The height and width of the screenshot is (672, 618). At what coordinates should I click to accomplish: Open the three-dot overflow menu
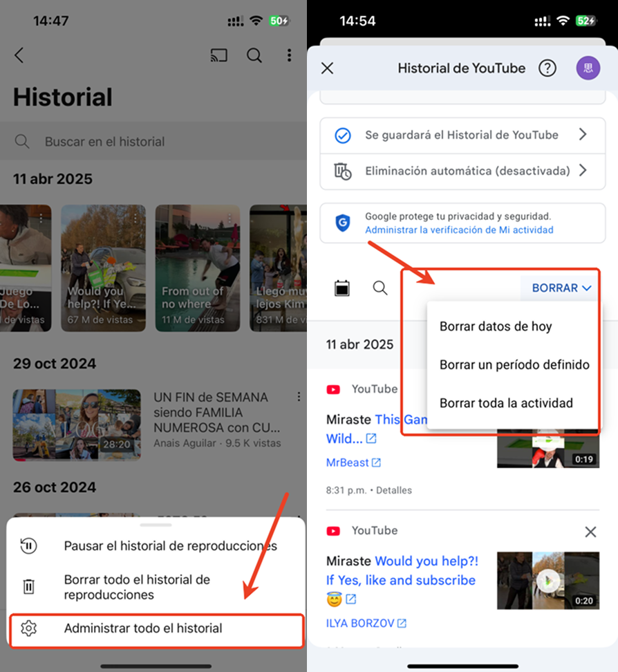[290, 55]
